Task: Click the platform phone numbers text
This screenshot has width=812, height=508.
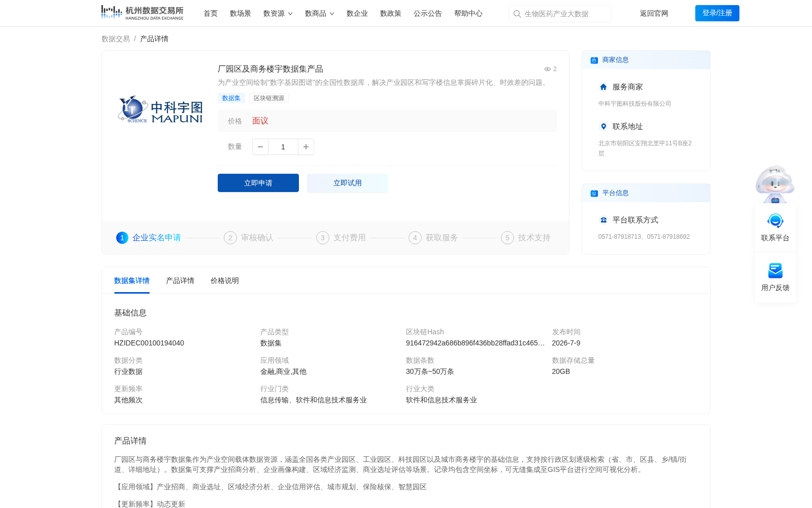Action: [x=644, y=237]
